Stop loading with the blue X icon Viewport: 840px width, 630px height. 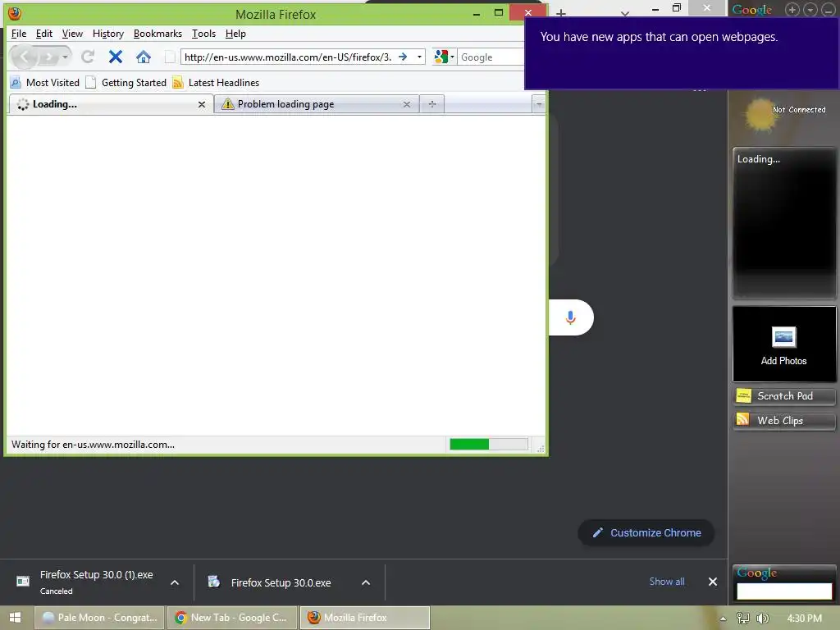(115, 57)
